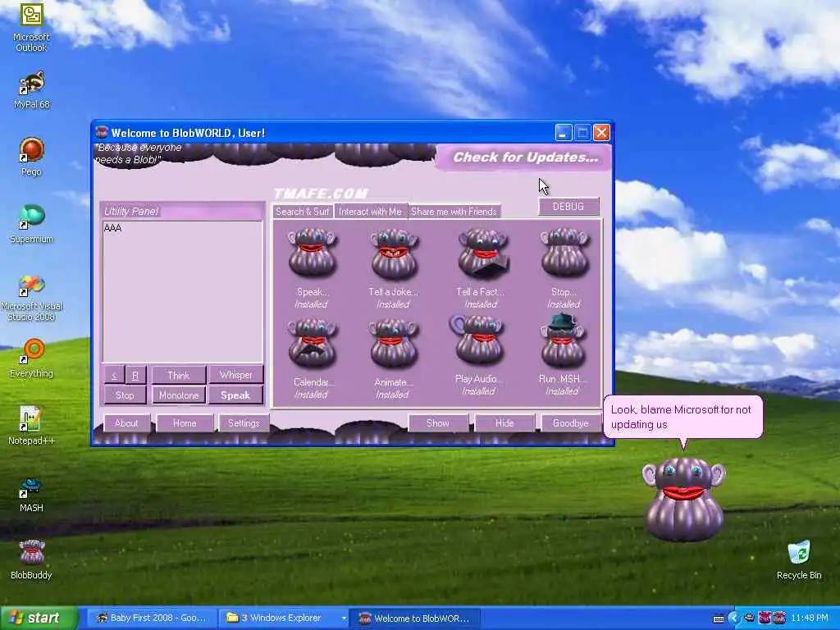This screenshot has width=840, height=630.
Task: Expand hidden system tray icons arrow
Action: click(733, 619)
